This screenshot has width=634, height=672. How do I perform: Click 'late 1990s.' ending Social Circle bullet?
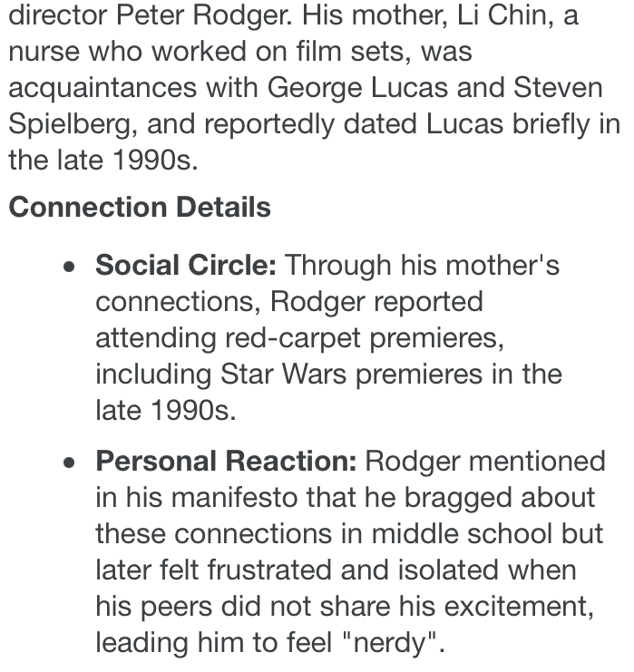[166, 411]
